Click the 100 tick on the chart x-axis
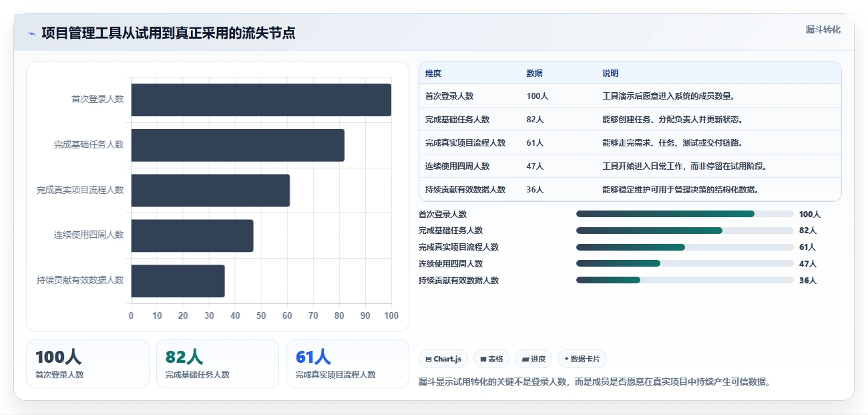Viewport: 868px width, 415px height. [391, 315]
